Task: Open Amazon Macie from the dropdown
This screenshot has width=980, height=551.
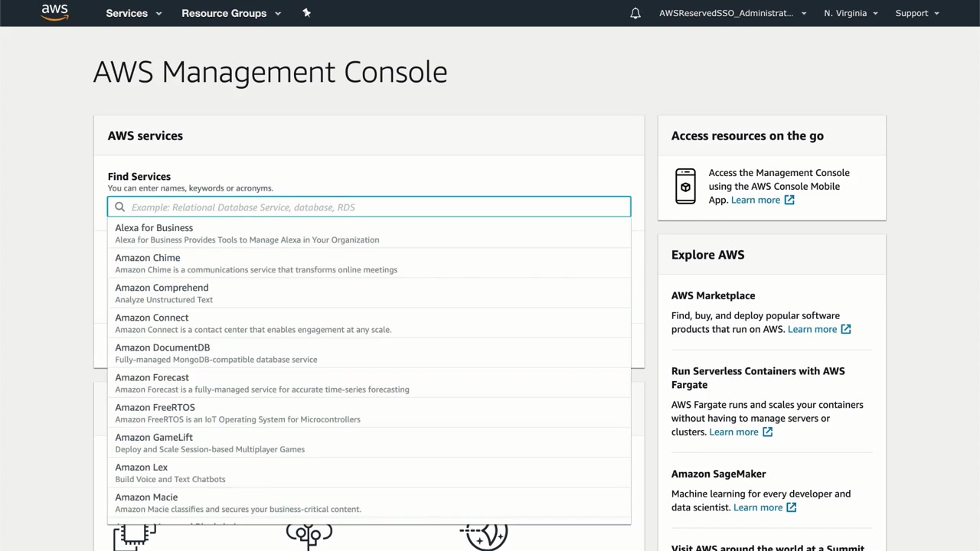Action: click(x=369, y=502)
